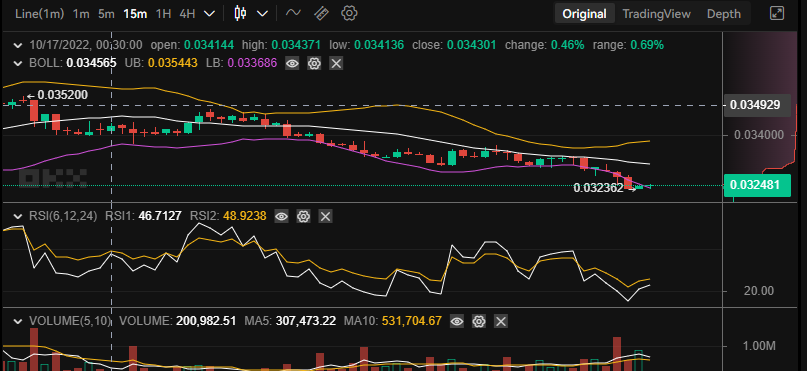Click the RSI1 value 46.7127
Viewport: 807px width, 371px height.
tap(160, 216)
